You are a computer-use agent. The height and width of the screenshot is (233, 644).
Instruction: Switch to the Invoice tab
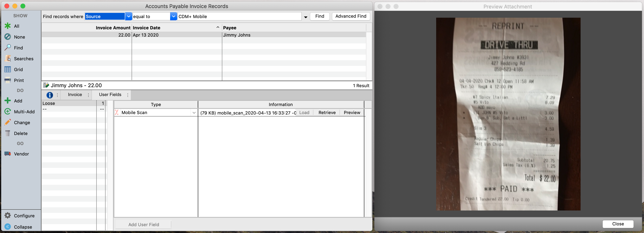click(x=75, y=95)
